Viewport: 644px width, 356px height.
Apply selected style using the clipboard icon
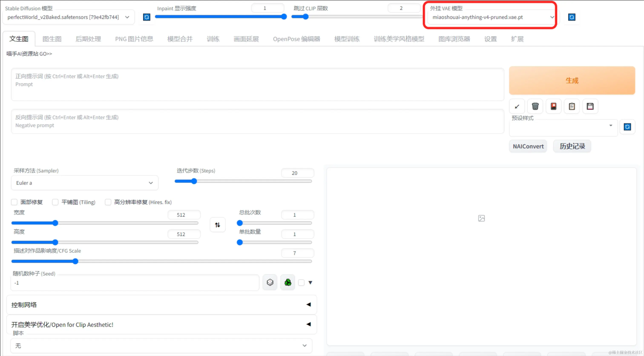[x=572, y=106]
